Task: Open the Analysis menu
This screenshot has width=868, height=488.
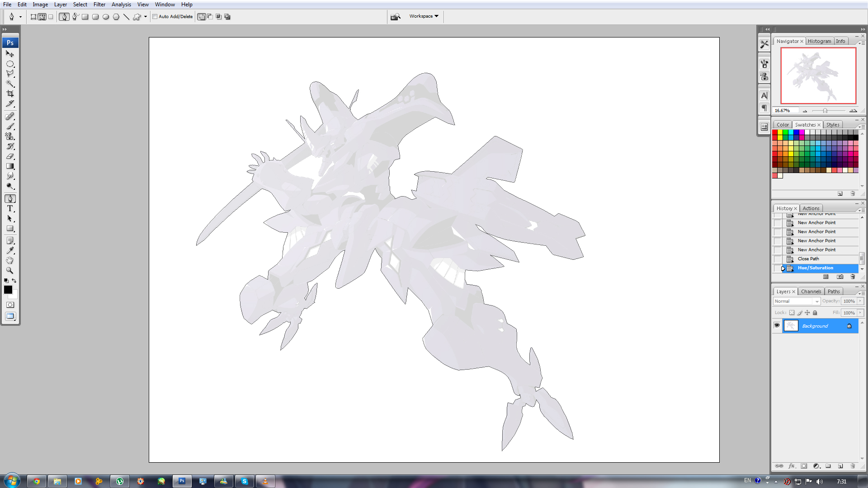Action: (121, 5)
